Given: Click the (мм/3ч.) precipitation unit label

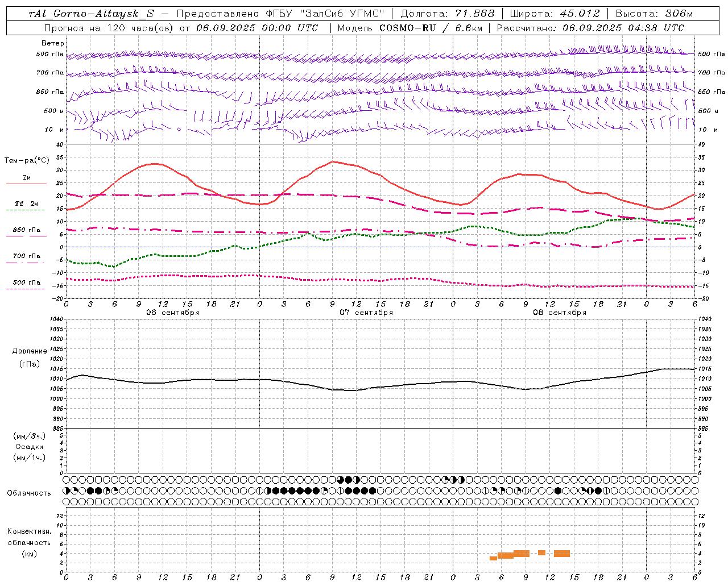Looking at the screenshot, I should click(x=30, y=436).
